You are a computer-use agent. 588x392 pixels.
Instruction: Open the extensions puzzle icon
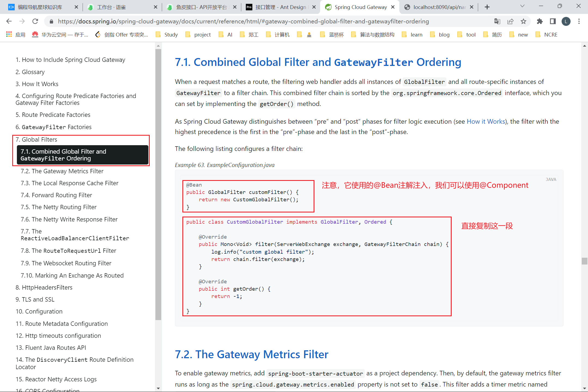pos(540,21)
